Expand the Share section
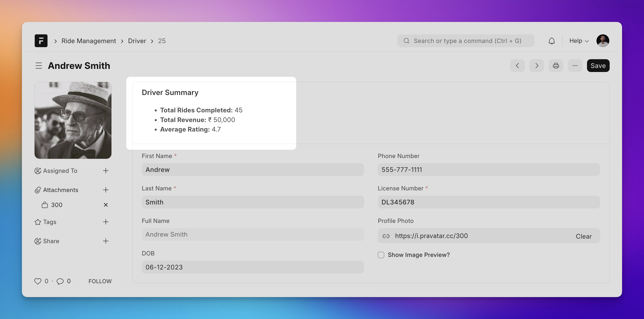 pyautogui.click(x=106, y=241)
